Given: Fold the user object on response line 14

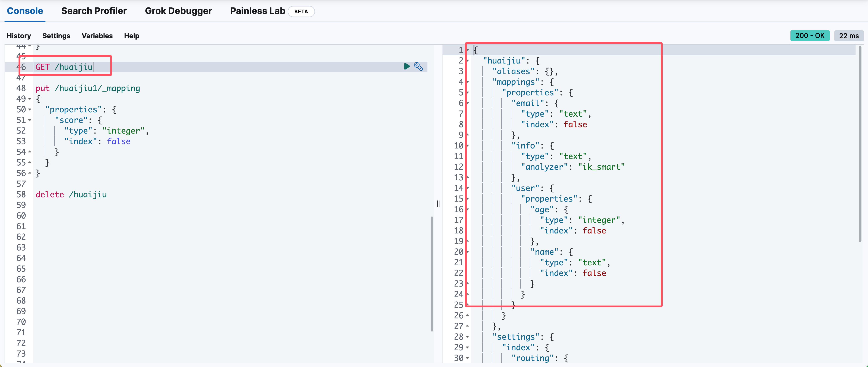Looking at the screenshot, I should click(467, 188).
